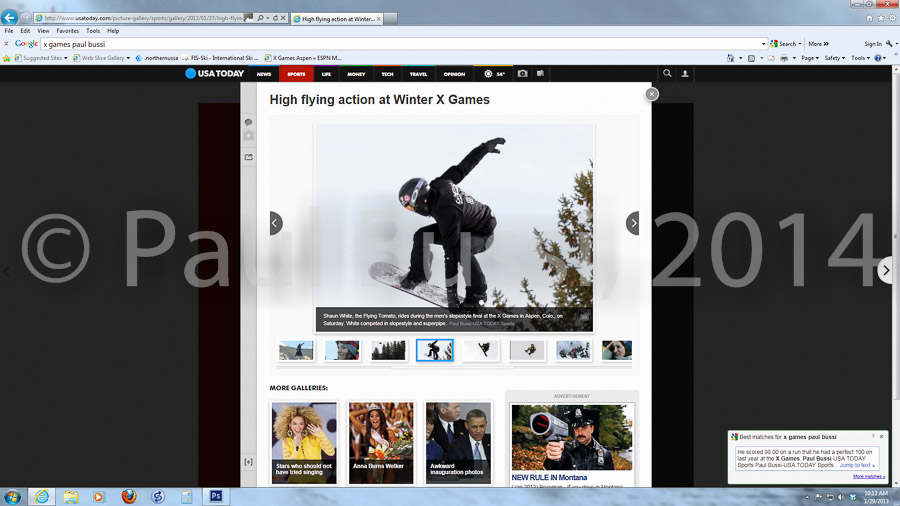This screenshot has width=900, height=506.
Task: Click the Windows Start button
Action: 13,497
